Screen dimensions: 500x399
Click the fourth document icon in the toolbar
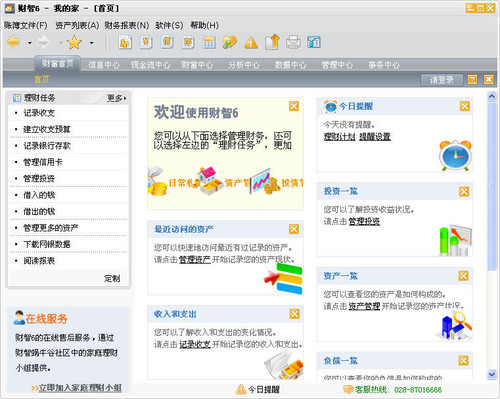coord(188,42)
